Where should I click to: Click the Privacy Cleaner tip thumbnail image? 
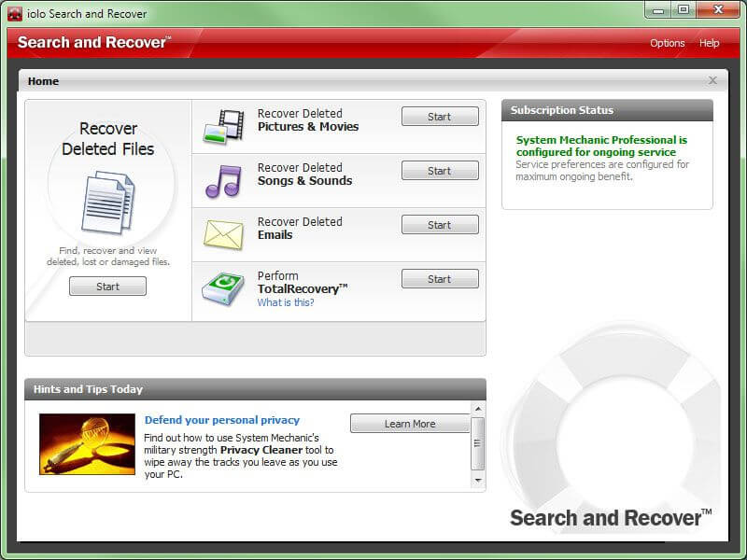[87, 444]
